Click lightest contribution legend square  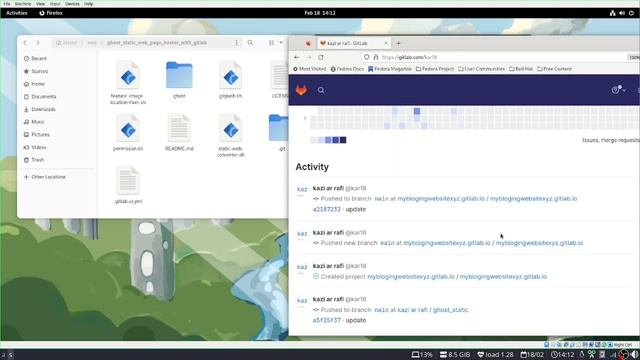point(313,140)
